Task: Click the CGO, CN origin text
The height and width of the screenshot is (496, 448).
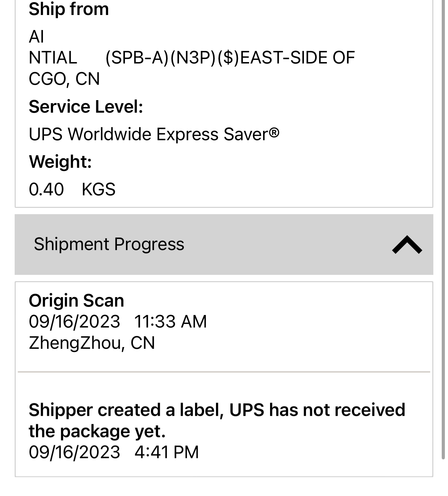Action: (x=64, y=79)
